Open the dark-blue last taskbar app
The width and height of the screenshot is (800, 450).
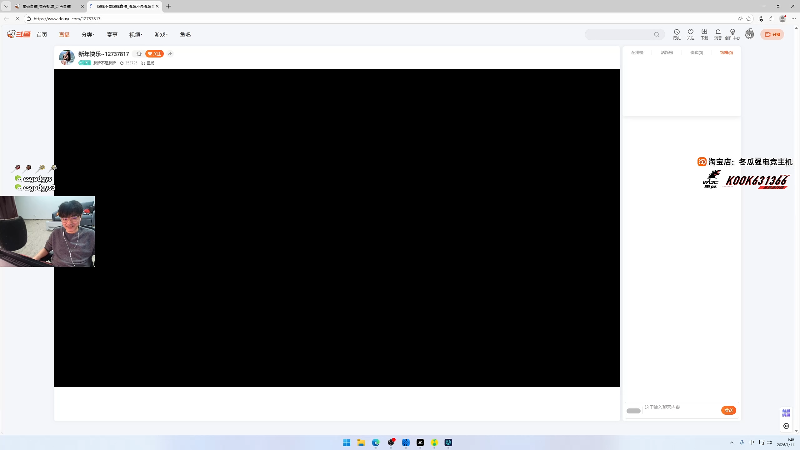pos(448,442)
